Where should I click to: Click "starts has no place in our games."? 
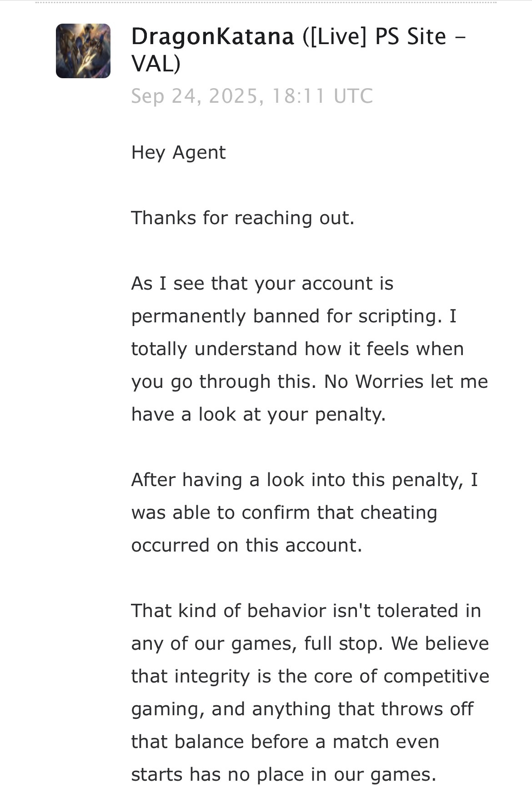click(x=284, y=774)
